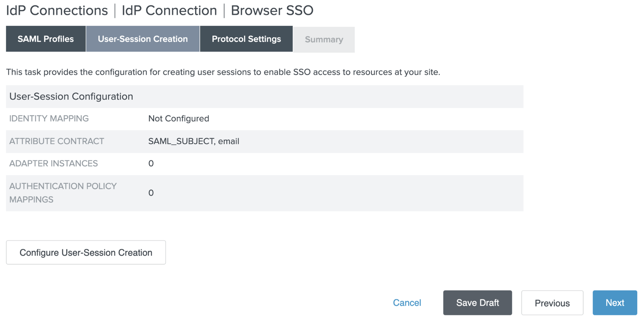Select the User-Session Creation tab
The height and width of the screenshot is (318, 644).
coord(143,39)
